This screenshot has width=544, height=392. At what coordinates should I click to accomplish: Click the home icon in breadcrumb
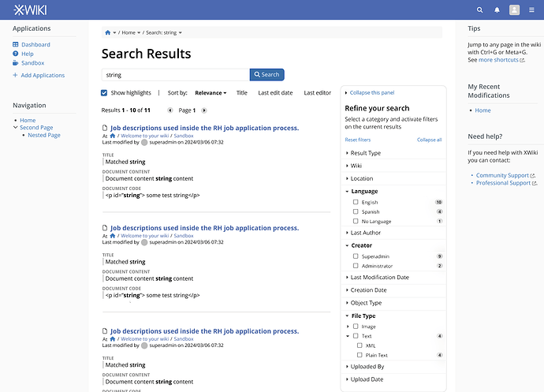[107, 32]
